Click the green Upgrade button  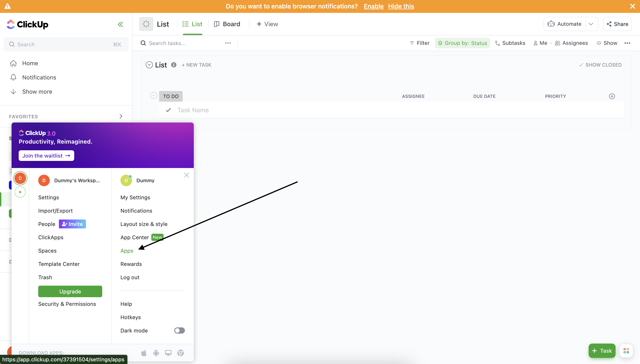pos(70,291)
